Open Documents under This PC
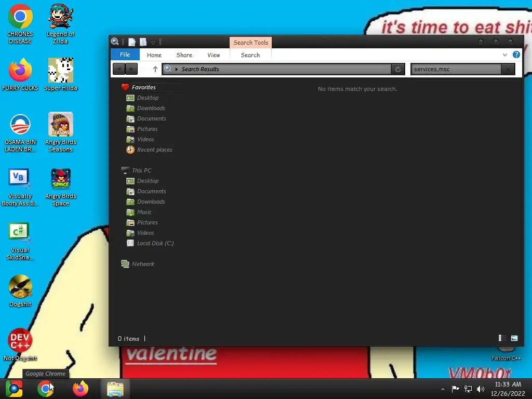Image resolution: width=532 pixels, height=399 pixels. [146, 191]
